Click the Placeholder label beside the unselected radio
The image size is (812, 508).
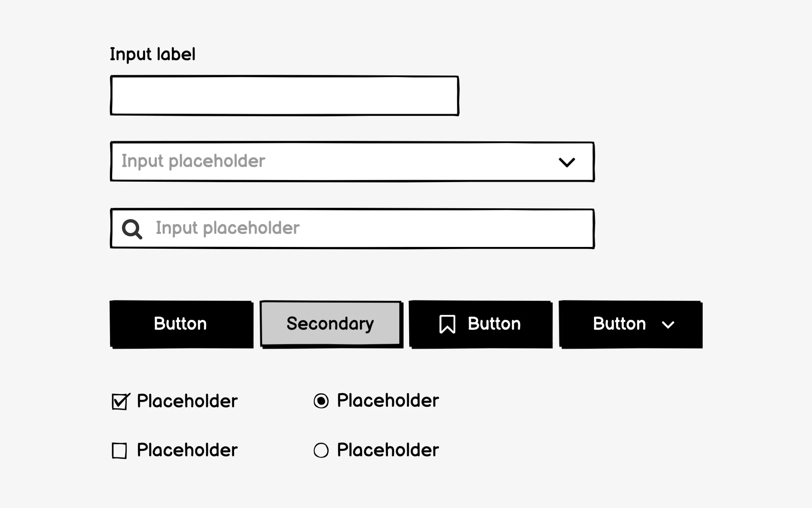(388, 450)
